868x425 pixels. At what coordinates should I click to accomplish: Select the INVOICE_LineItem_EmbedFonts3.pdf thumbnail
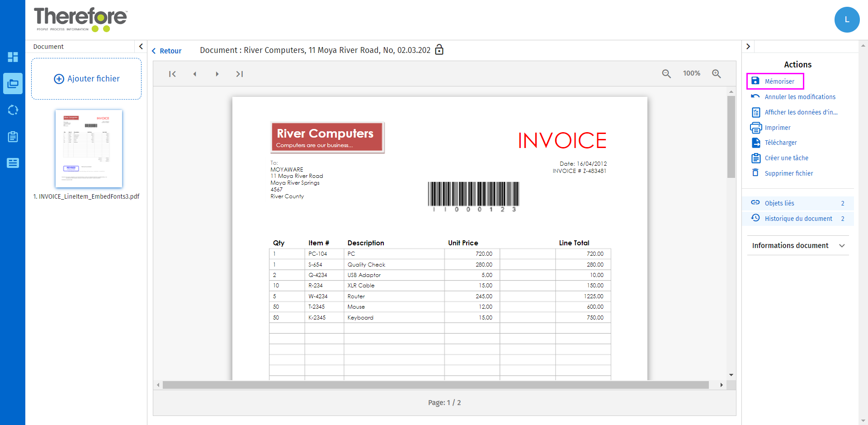pos(89,148)
